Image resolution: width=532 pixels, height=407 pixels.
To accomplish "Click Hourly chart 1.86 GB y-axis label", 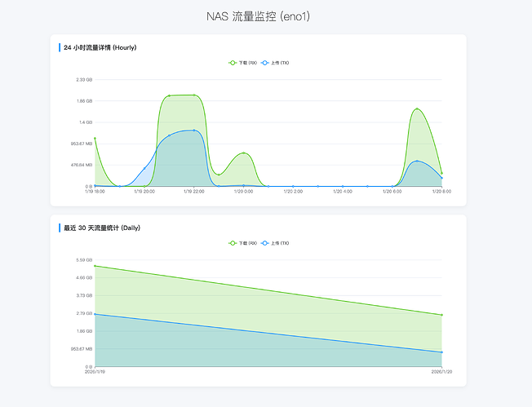I will 85,101.
